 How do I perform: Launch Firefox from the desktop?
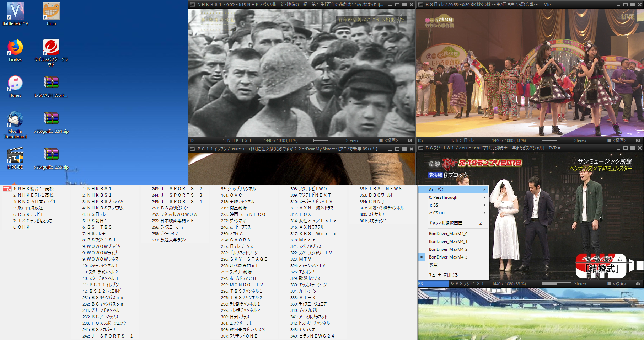point(15,50)
